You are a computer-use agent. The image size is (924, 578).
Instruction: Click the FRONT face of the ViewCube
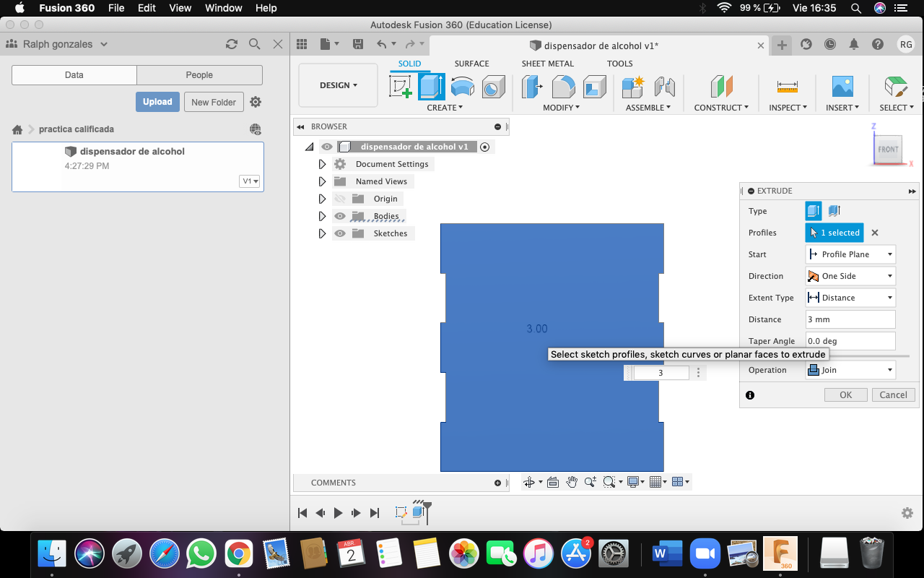pyautogui.click(x=888, y=150)
